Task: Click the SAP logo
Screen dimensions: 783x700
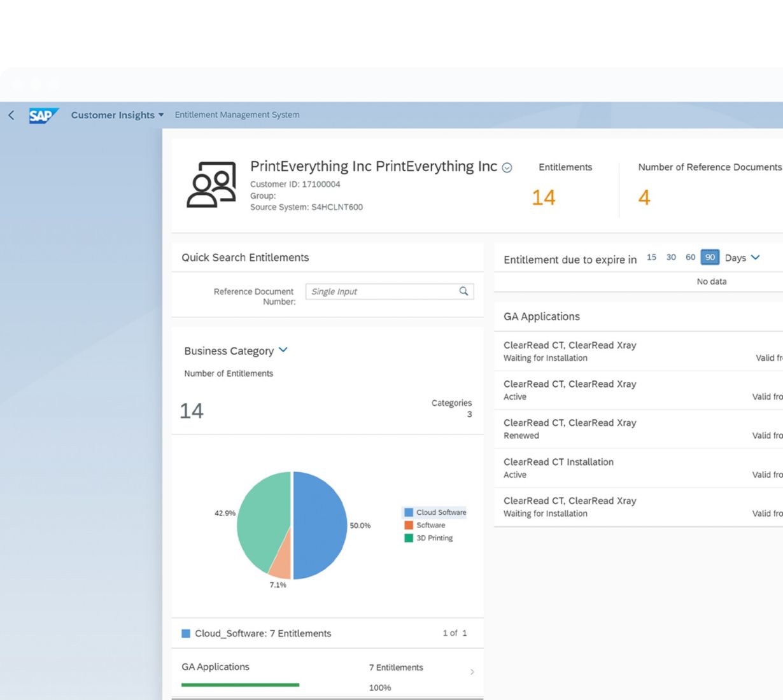Action: 43,115
